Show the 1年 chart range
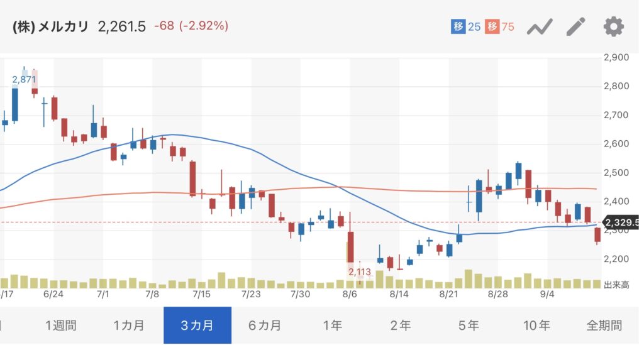 (333, 326)
